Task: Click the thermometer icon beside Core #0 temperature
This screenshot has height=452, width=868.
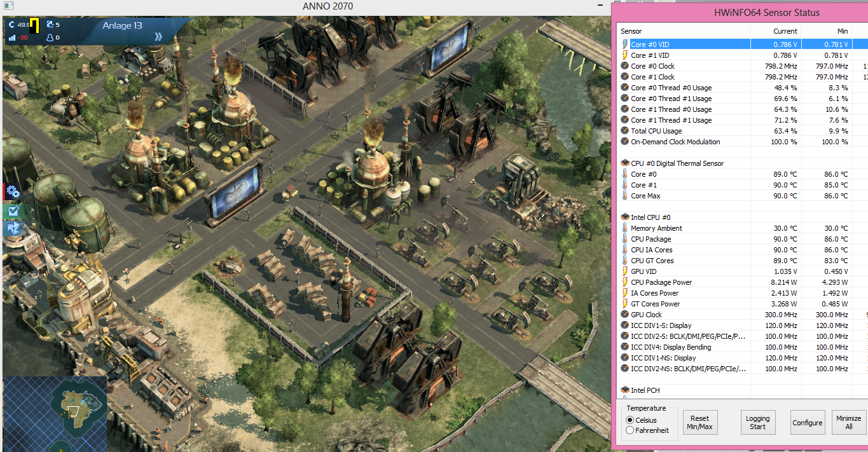Action: coord(624,174)
